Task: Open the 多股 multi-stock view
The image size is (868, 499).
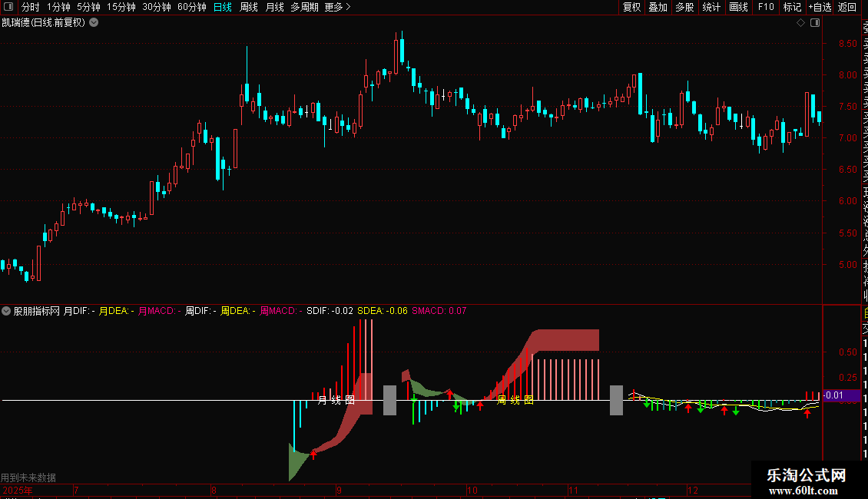Action: [684, 7]
